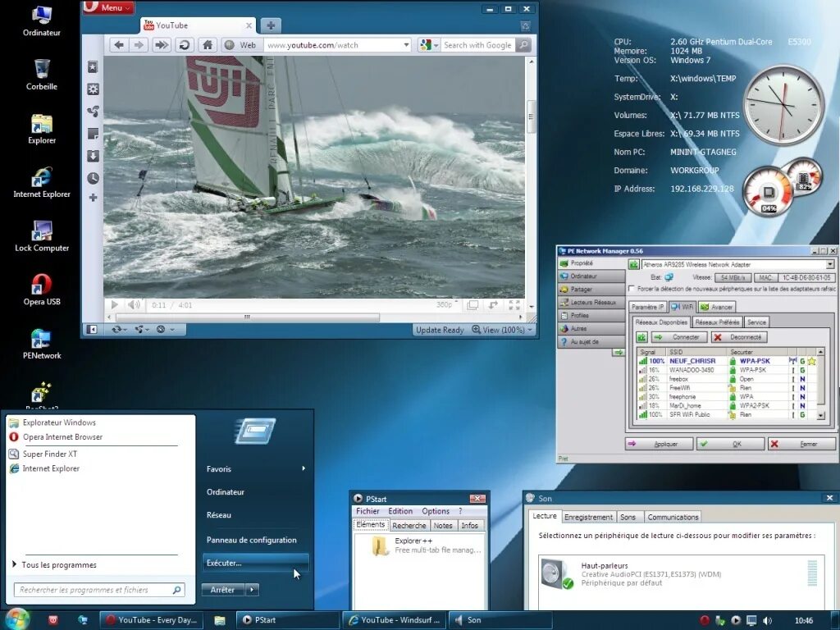This screenshot has height=630, width=840.
Task: Click the volume icon in system tray
Action: (x=767, y=620)
